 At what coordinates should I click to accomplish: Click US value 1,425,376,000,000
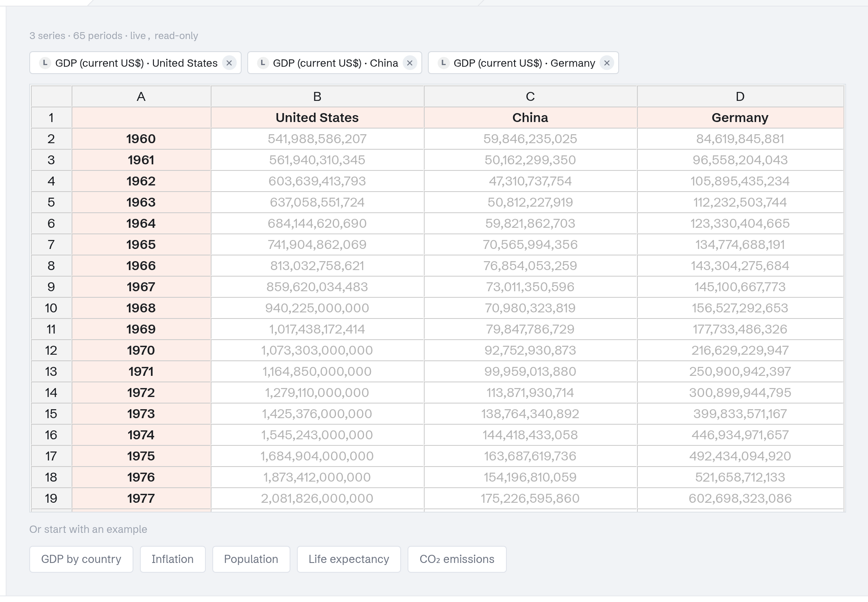(317, 414)
